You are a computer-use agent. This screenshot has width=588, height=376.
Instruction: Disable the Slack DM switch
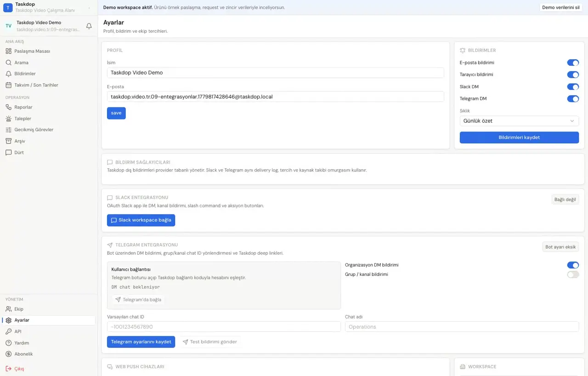pyautogui.click(x=573, y=87)
